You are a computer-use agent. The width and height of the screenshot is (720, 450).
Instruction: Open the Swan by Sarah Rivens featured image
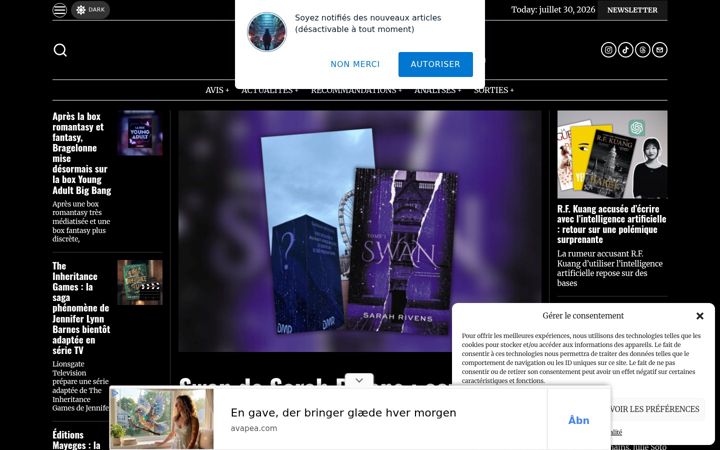coord(360,231)
